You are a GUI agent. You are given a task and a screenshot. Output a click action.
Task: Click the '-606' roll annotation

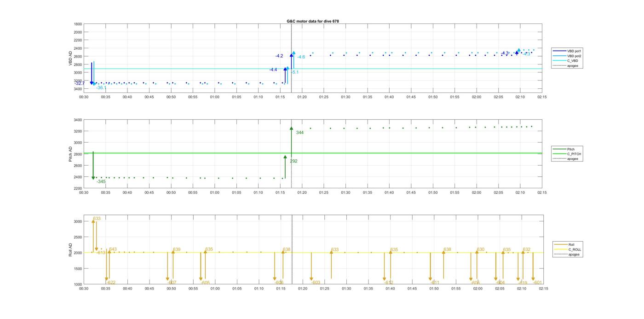click(x=279, y=283)
